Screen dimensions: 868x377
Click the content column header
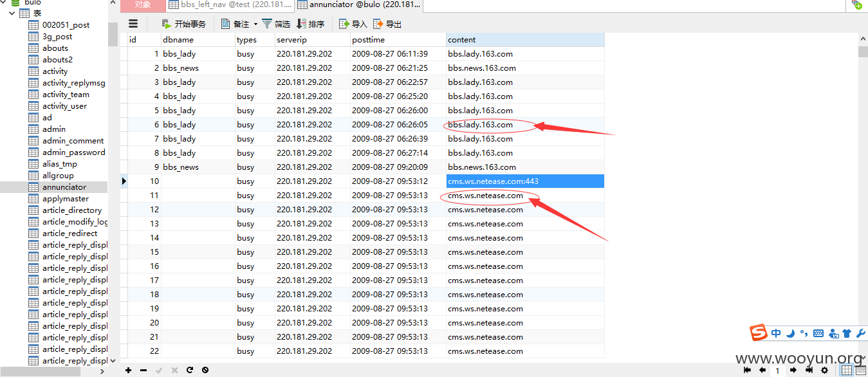point(525,39)
